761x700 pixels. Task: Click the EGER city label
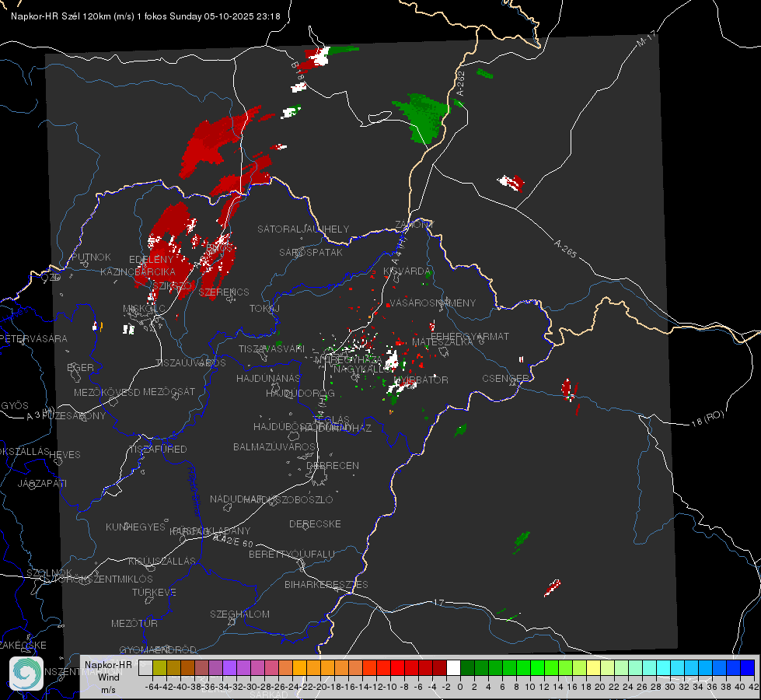click(80, 367)
